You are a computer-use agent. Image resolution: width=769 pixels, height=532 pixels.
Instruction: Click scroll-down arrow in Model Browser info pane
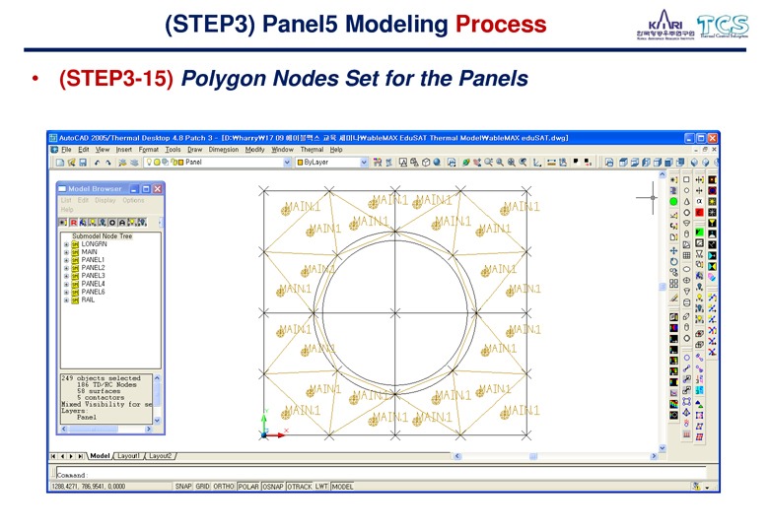point(157,421)
